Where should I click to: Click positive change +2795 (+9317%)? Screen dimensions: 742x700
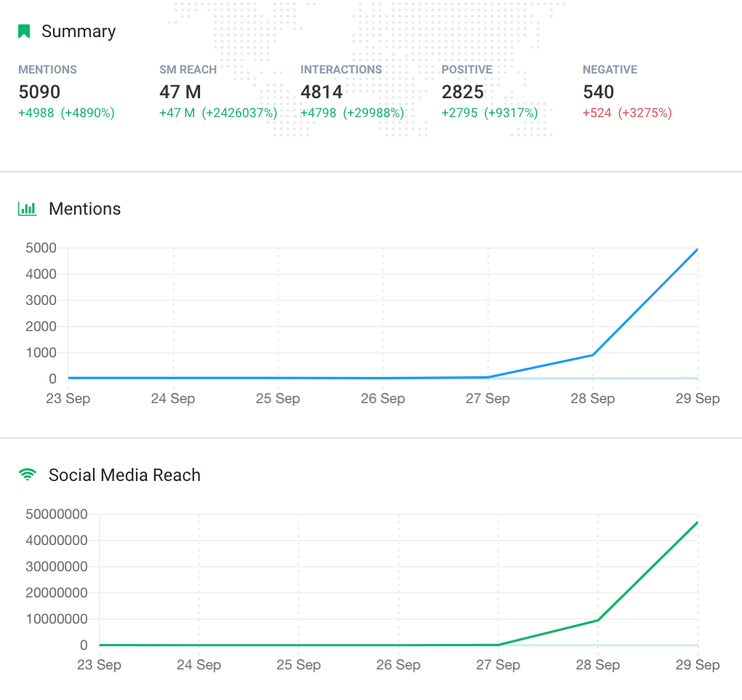click(x=490, y=113)
